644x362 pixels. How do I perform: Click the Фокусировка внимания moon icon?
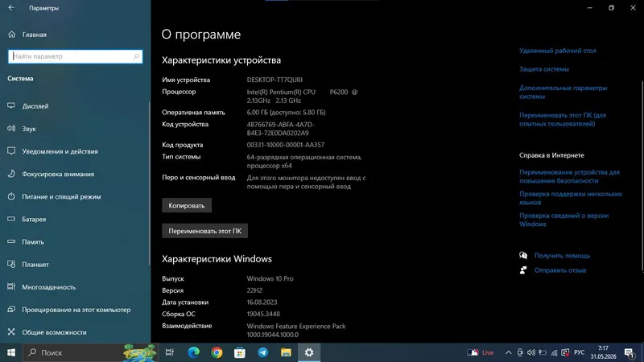coord(11,174)
